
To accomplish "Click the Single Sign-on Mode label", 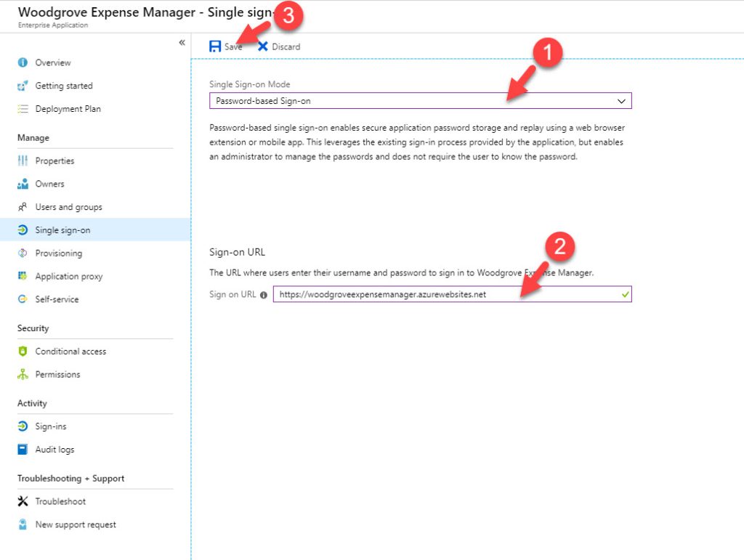I will [250, 84].
